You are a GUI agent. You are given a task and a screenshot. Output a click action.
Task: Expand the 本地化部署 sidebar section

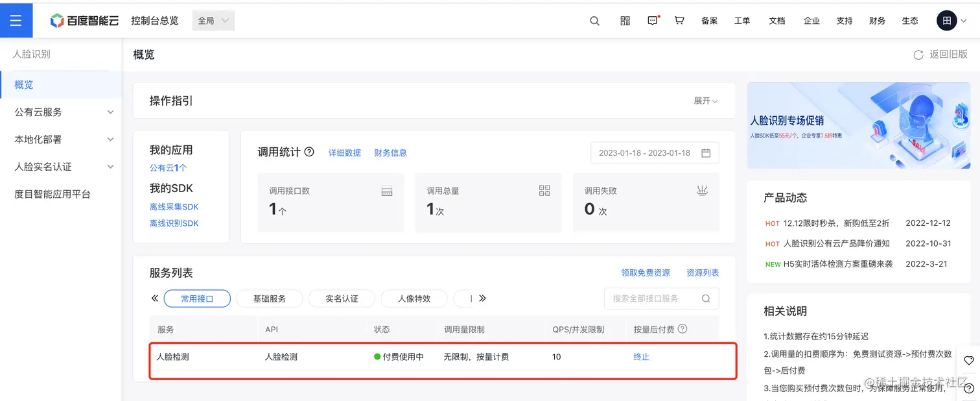(x=110, y=140)
